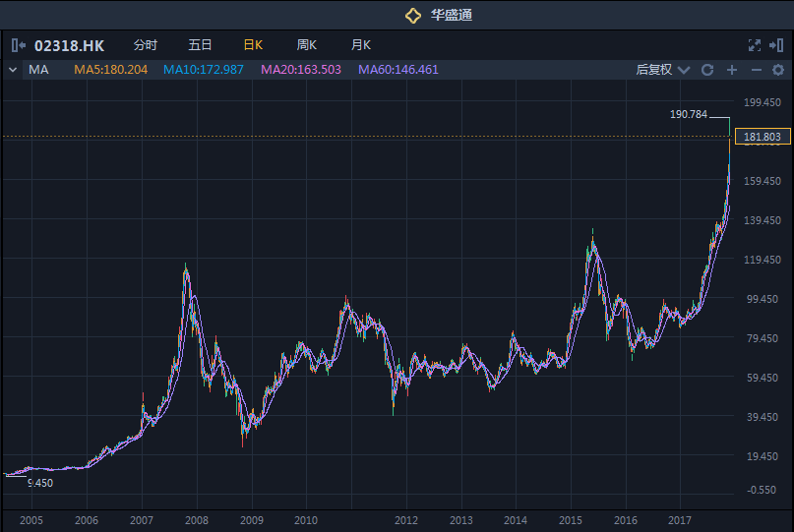This screenshot has height=532, width=794.
Task: Collapse the right side panel icon
Action: pyautogui.click(x=776, y=45)
